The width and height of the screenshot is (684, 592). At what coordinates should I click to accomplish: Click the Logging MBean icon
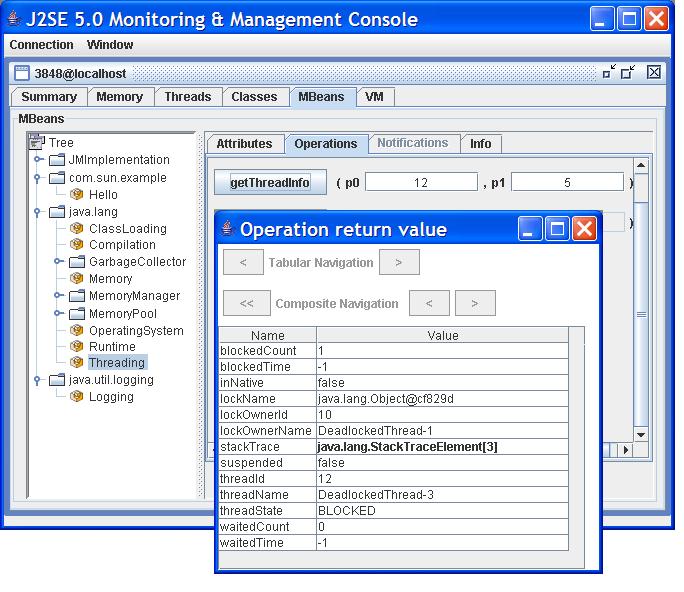76,397
